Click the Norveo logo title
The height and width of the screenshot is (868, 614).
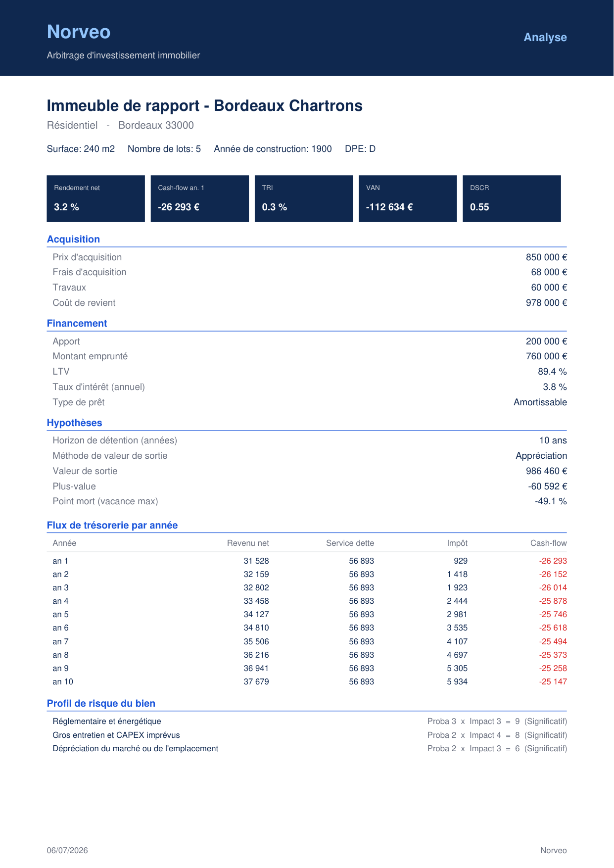click(79, 32)
